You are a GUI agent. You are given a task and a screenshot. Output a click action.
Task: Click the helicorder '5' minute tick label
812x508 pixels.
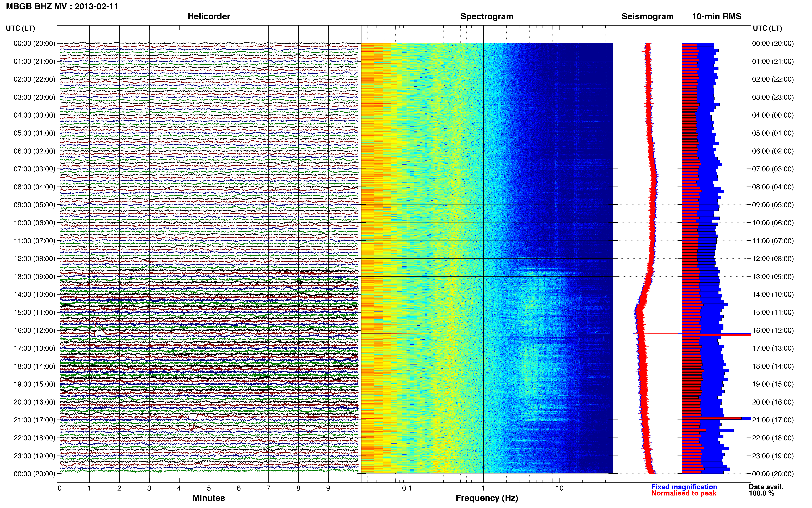click(209, 488)
